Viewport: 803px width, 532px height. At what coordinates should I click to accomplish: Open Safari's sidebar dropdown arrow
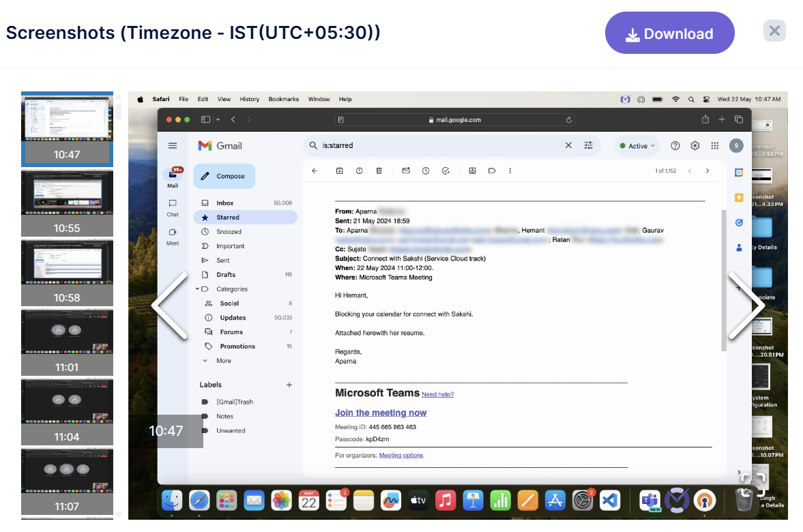(x=218, y=120)
